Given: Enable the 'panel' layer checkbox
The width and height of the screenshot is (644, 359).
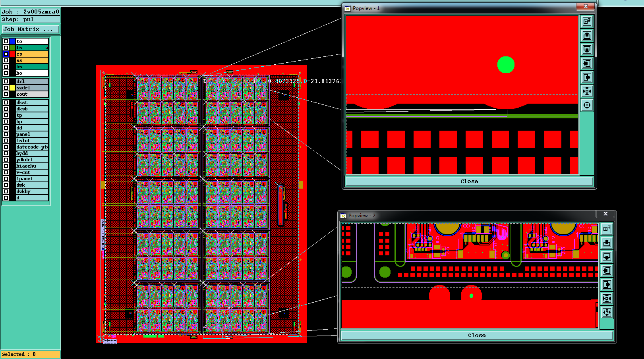Looking at the screenshot, I should 6,134.
